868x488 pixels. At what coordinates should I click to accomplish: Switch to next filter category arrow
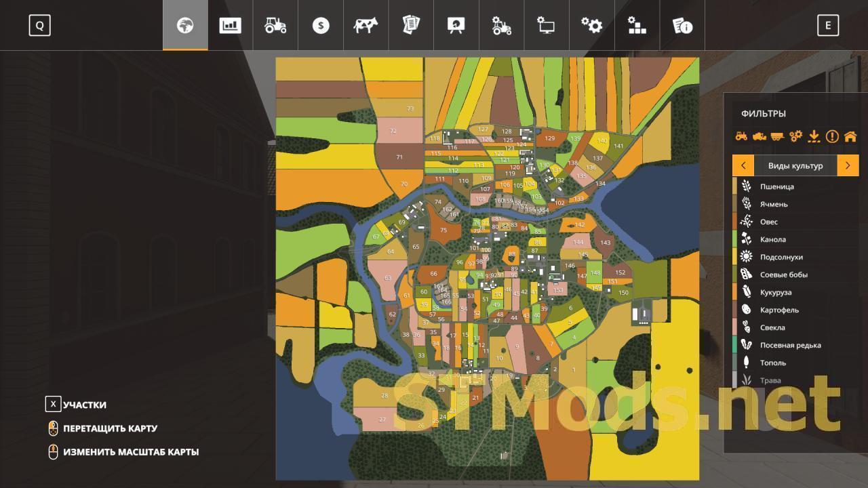pyautogui.click(x=848, y=165)
